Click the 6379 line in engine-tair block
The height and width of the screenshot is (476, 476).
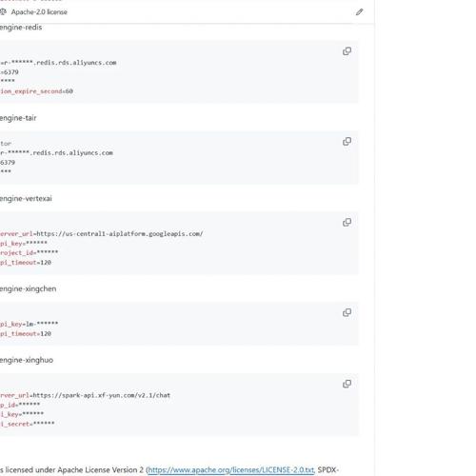click(x=8, y=163)
